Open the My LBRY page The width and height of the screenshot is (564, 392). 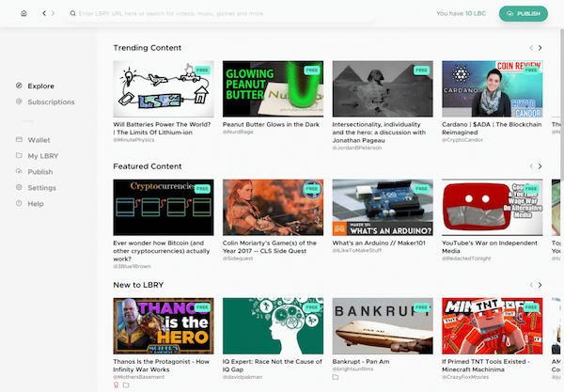42,156
